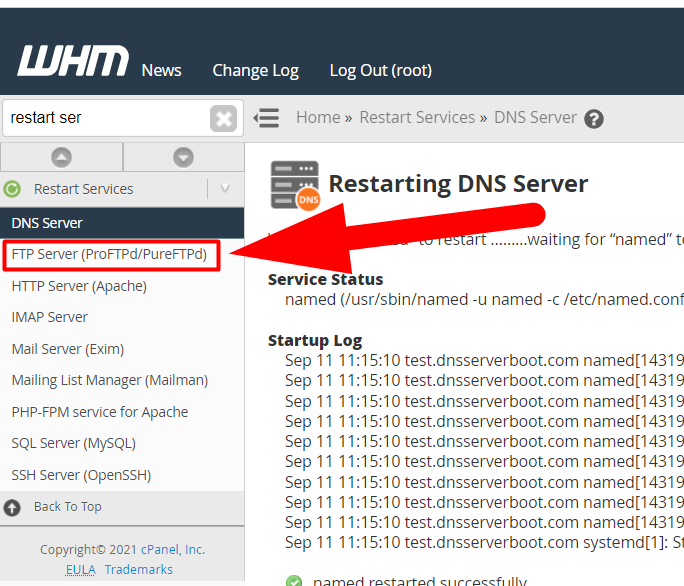This screenshot has height=586, width=684.
Task: Click Back To Top link
Action: pos(68,507)
